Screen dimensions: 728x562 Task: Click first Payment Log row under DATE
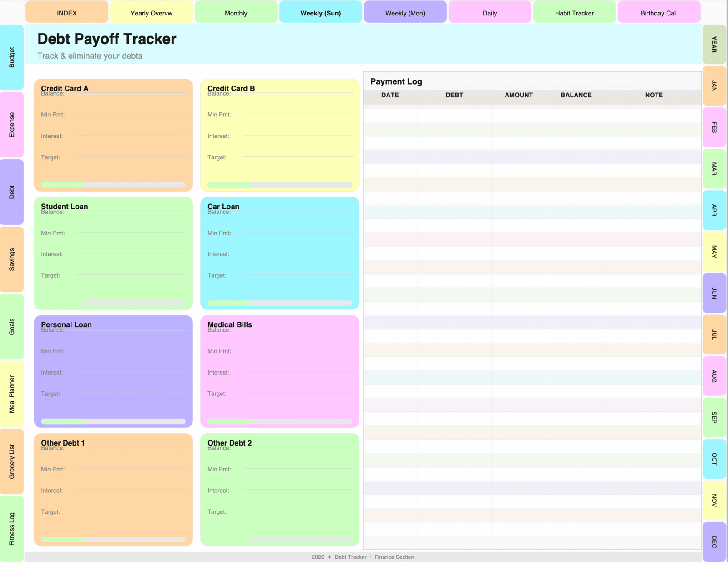coord(390,115)
